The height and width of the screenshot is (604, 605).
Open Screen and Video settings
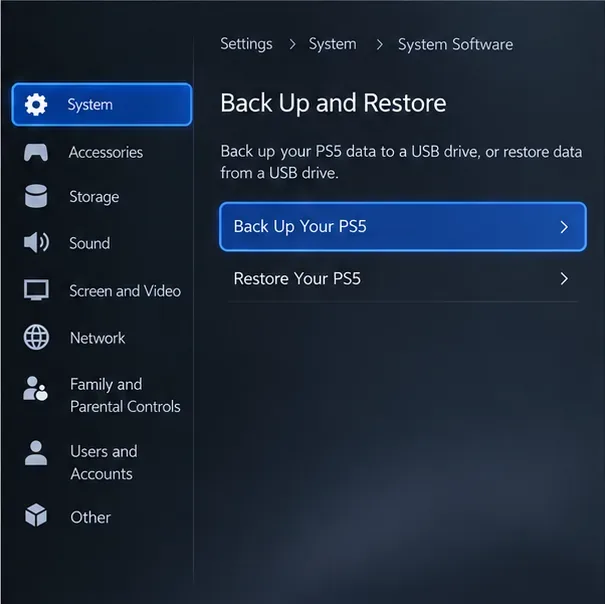tap(125, 291)
